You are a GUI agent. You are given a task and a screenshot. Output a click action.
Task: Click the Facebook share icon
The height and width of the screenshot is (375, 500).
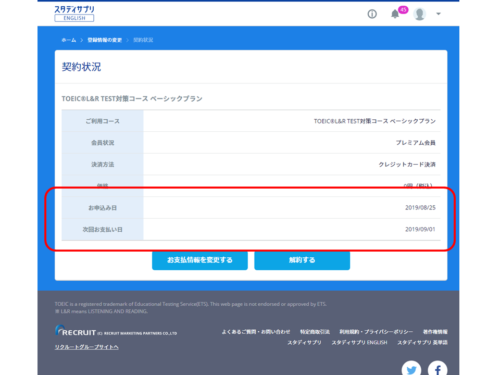(x=438, y=368)
